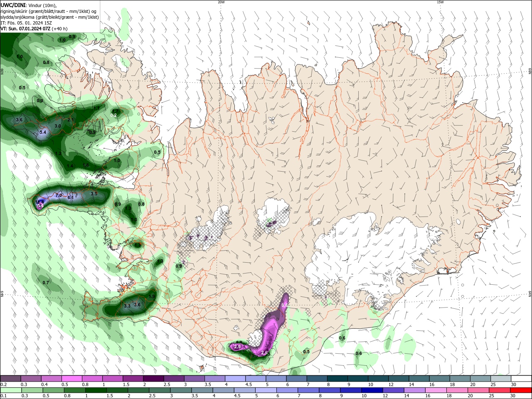The image size is (532, 399).
Task: Click the pure red swatch after 30 on lower scale
Action: pos(521,390)
